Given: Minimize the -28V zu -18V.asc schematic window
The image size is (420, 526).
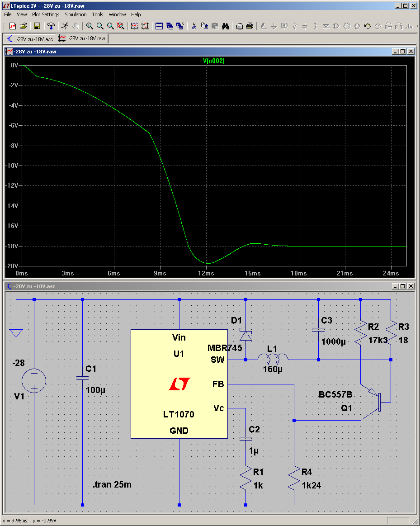Looking at the screenshot, I should click(x=395, y=286).
